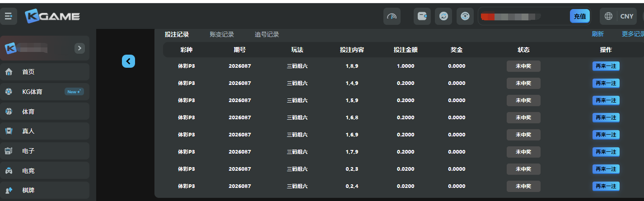Click the home icon beside 首页
Viewport: 644px width, 201px height.
point(9,72)
